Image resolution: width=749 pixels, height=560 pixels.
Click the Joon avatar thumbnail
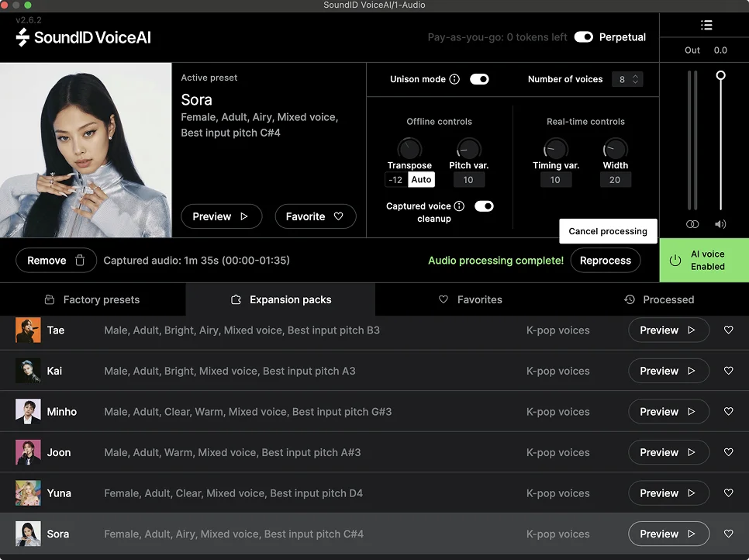[28, 452]
